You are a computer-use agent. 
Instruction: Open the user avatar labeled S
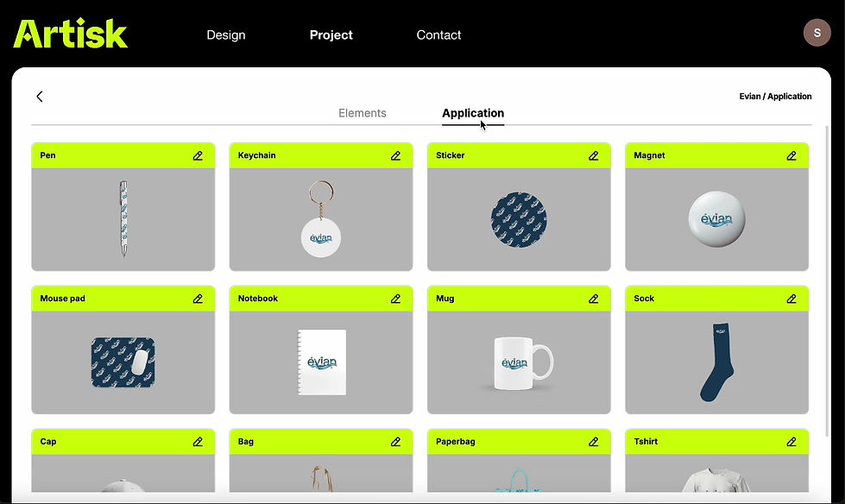817,33
